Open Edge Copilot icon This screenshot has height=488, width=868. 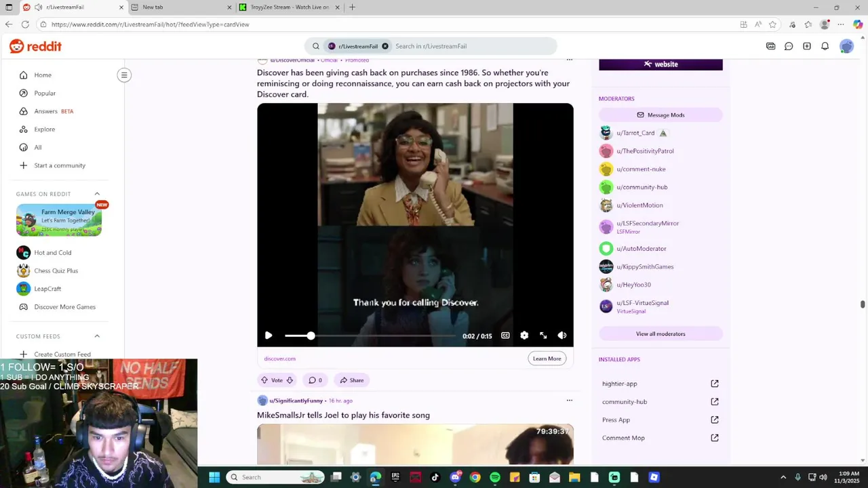click(858, 24)
